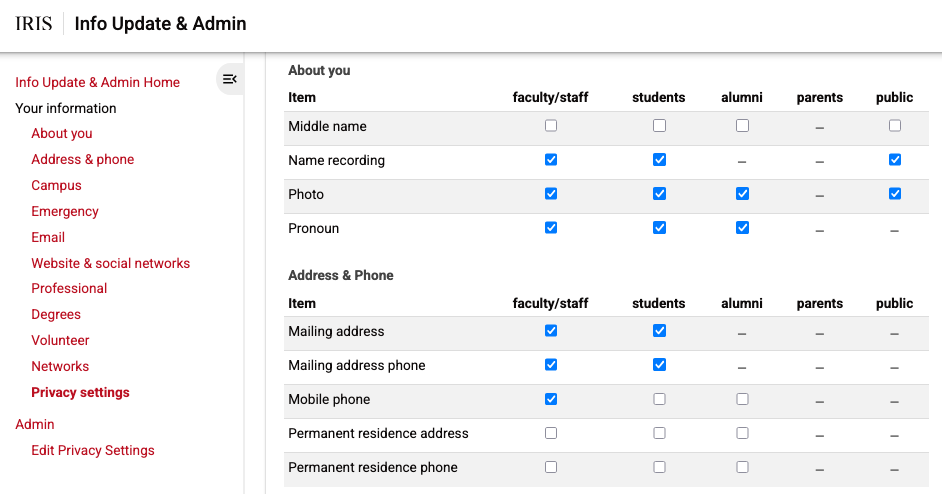Uncheck Name recording for students
942x494 pixels.
point(660,159)
